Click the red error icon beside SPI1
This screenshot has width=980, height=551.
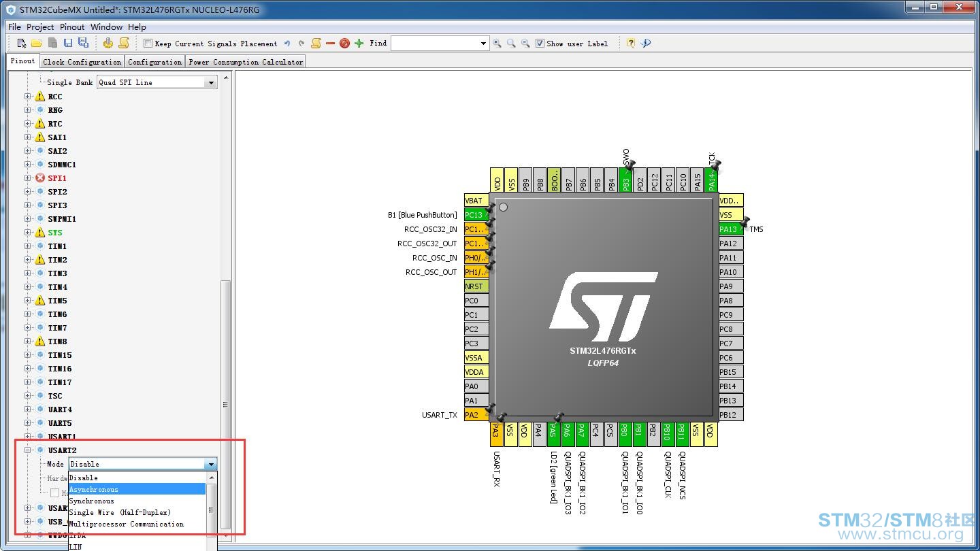click(40, 178)
